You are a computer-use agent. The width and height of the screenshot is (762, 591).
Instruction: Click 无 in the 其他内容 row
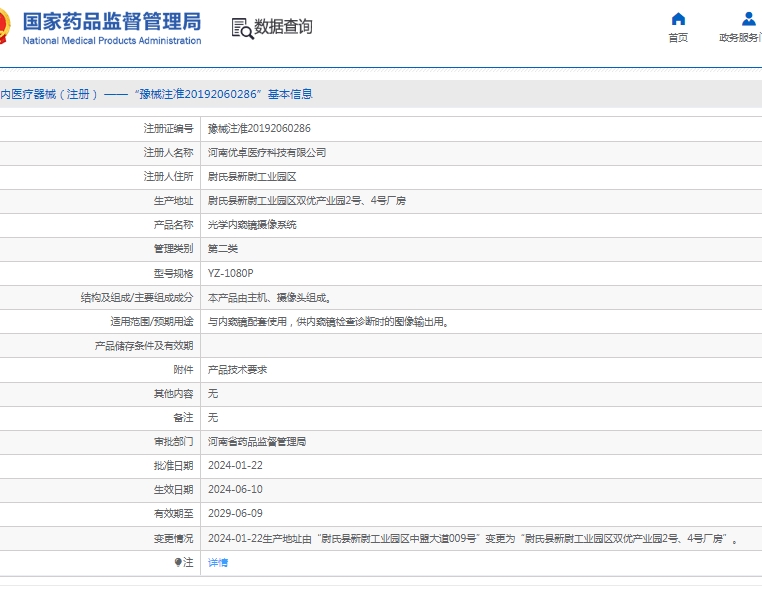(213, 393)
